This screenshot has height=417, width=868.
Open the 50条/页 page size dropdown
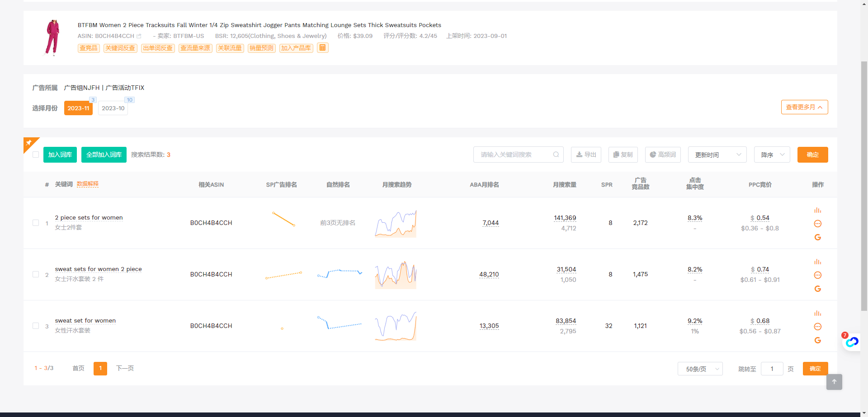pyautogui.click(x=700, y=369)
